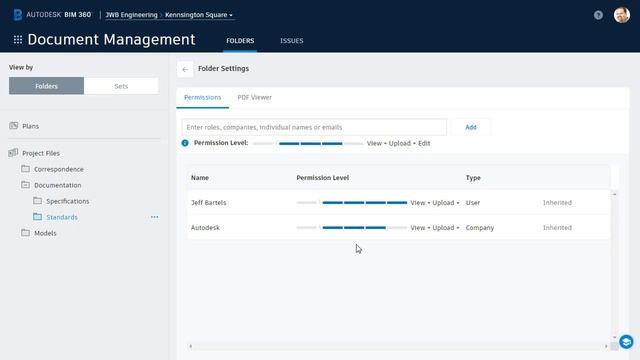The height and width of the screenshot is (360, 640).
Task: Click the JWB Engineering breadcrumb link
Action: [x=131, y=15]
